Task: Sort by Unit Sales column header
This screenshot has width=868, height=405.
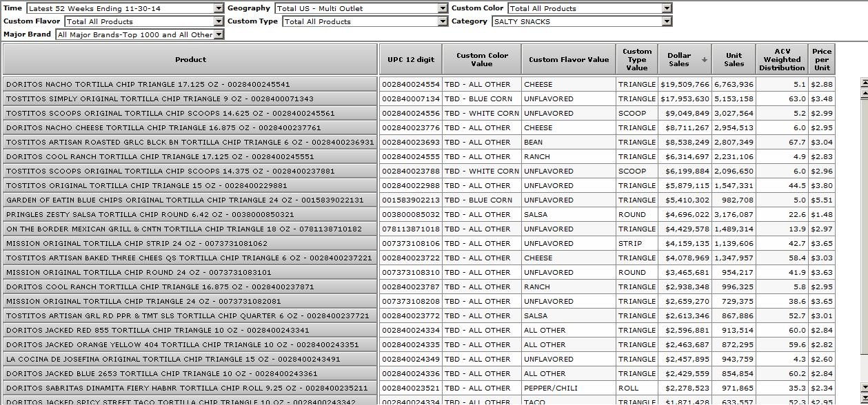Action: pos(734,60)
